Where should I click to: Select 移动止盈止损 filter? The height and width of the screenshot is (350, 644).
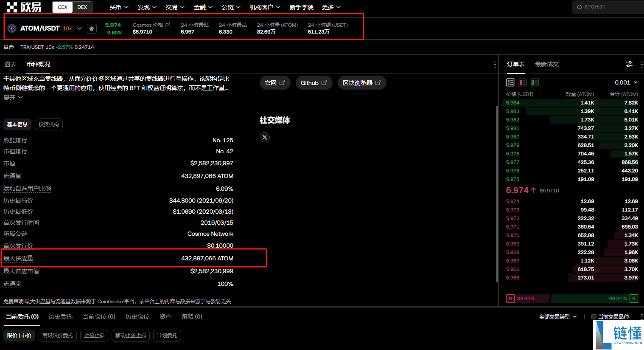pos(131,336)
